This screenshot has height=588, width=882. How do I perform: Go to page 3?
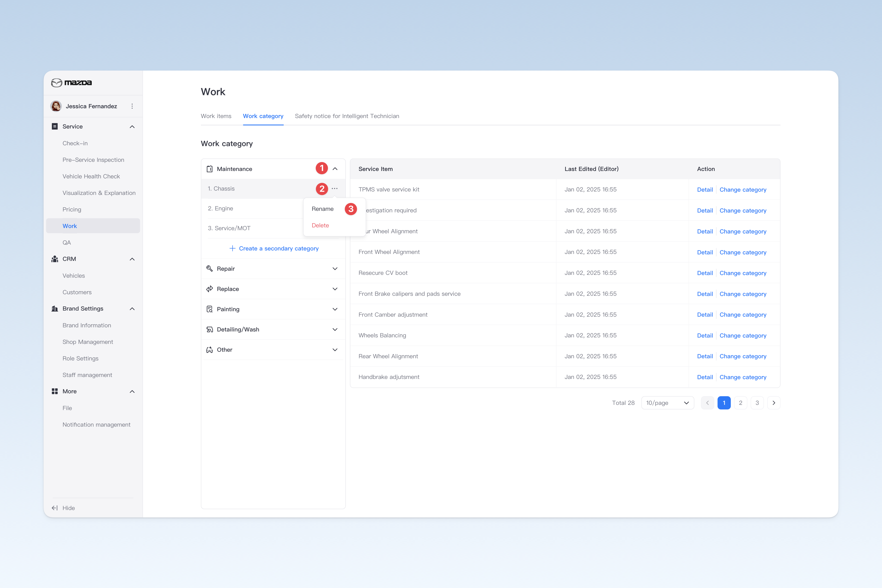tap(757, 403)
